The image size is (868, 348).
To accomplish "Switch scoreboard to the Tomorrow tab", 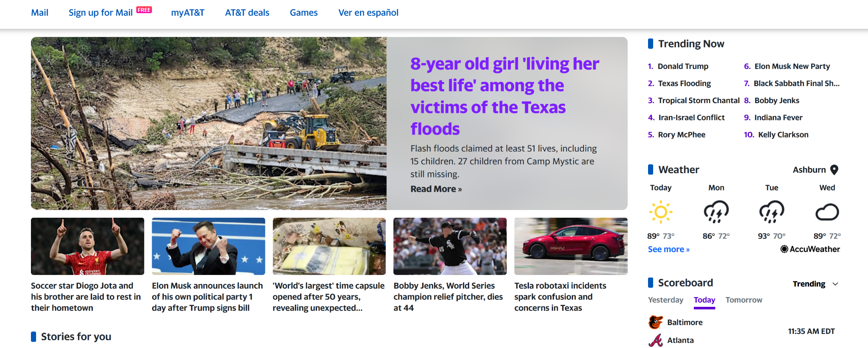I will pos(744,300).
